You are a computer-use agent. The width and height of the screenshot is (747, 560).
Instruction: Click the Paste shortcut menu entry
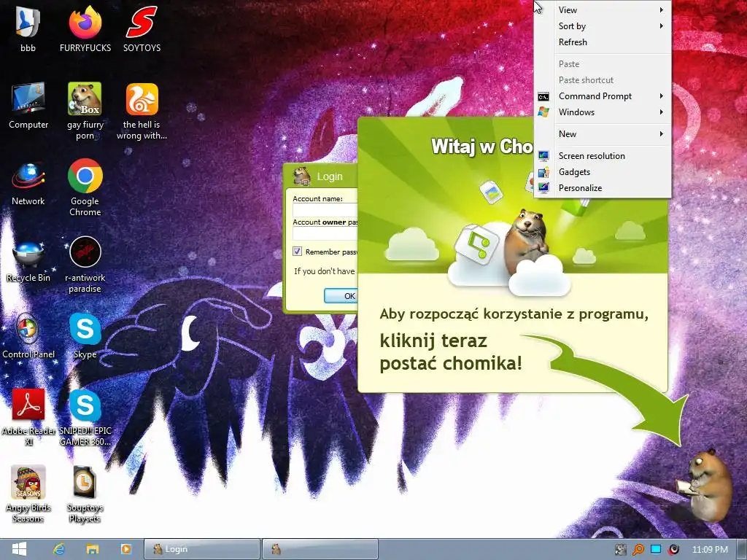click(603, 80)
